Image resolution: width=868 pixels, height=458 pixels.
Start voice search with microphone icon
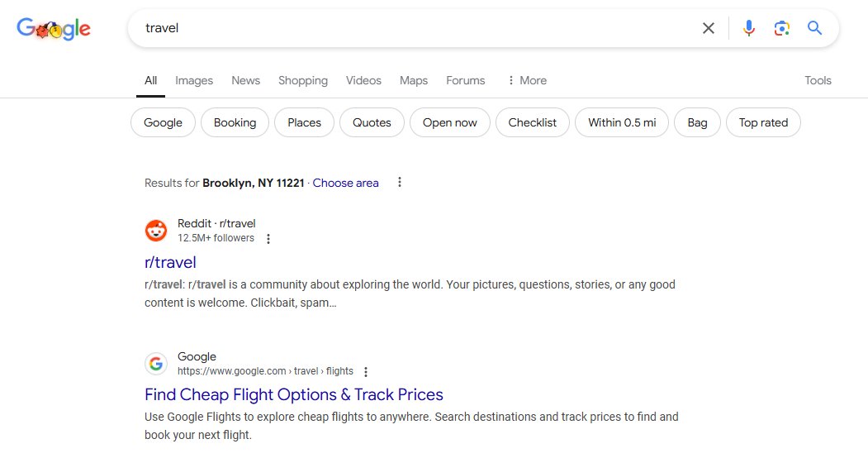(748, 28)
